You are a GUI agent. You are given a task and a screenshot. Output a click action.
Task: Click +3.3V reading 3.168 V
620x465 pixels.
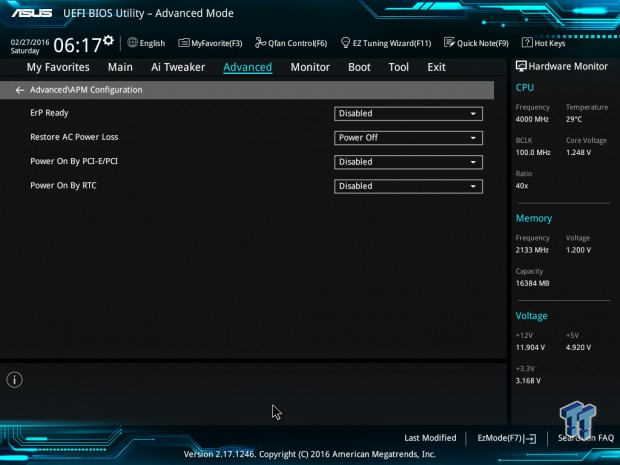pyautogui.click(x=528, y=381)
